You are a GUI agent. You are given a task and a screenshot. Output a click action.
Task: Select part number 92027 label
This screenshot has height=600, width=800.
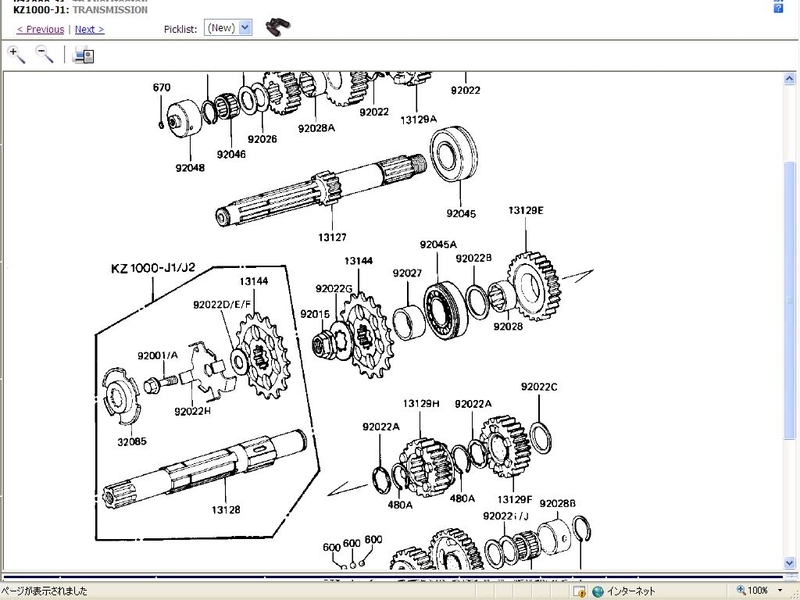click(407, 273)
